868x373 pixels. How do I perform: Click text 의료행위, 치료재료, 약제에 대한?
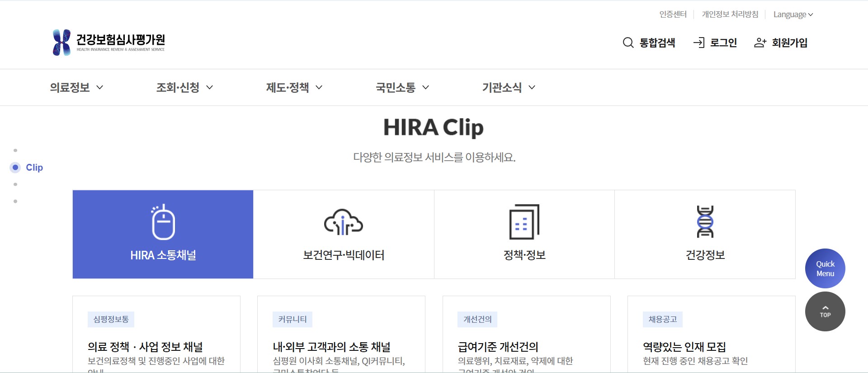point(515,361)
